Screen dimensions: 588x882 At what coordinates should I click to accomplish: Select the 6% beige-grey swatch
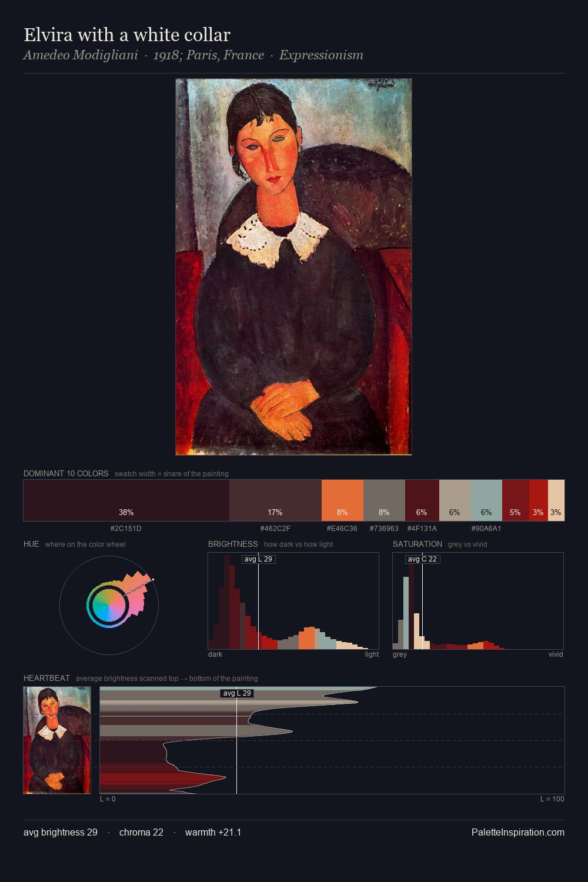point(455,500)
